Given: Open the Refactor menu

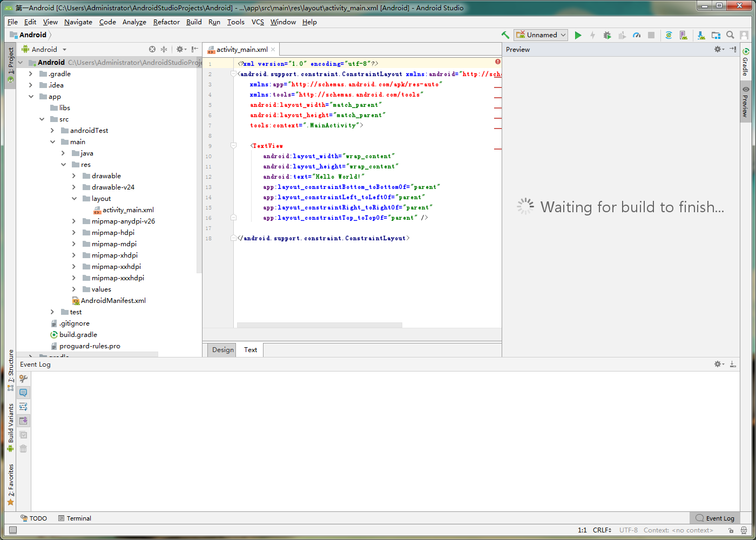Looking at the screenshot, I should [x=166, y=22].
